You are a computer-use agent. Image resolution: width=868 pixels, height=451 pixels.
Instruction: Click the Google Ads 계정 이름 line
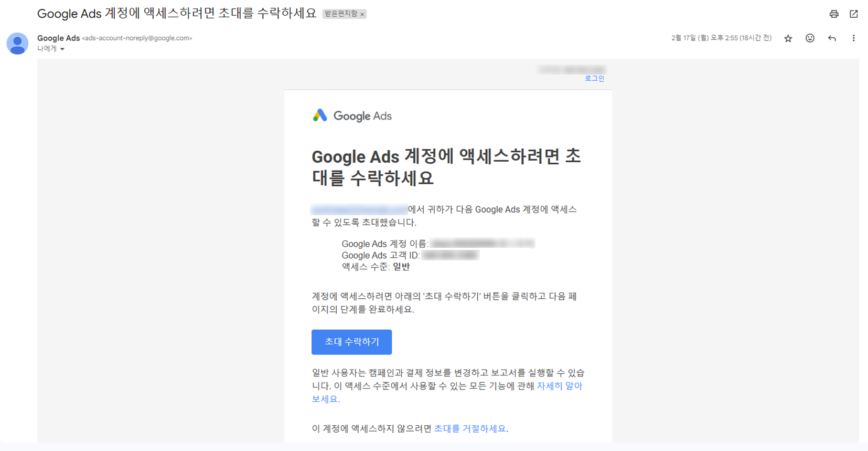tap(438, 244)
